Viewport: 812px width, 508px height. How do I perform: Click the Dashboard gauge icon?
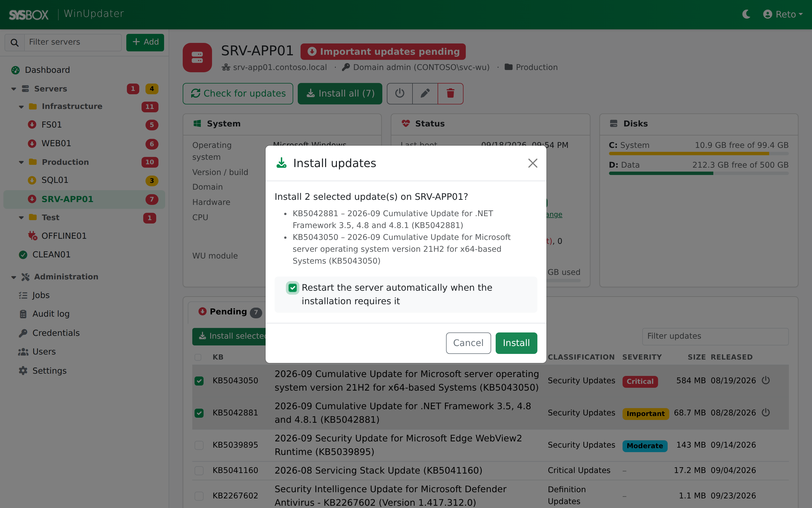tap(16, 70)
